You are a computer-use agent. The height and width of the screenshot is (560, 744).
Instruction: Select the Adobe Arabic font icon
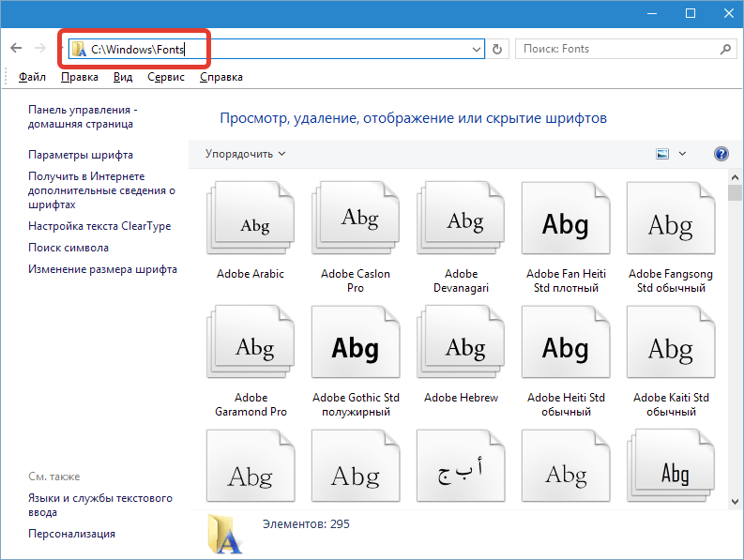click(x=251, y=218)
